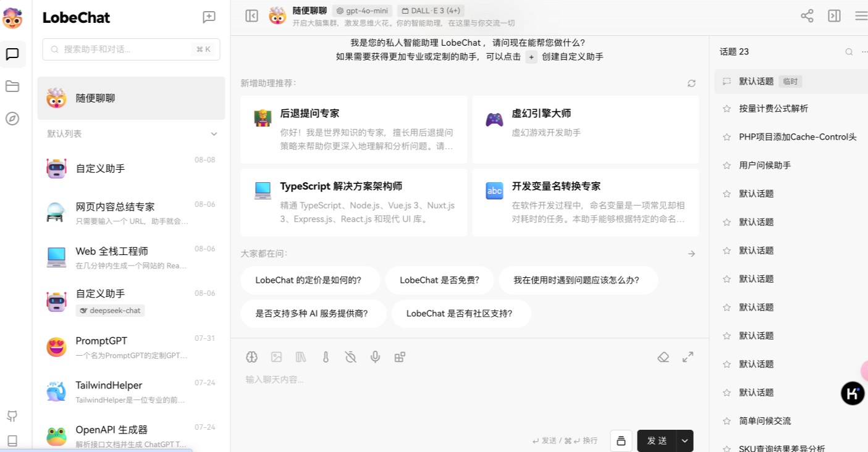Add TypeScript 解决方案架构师 card

[354, 203]
